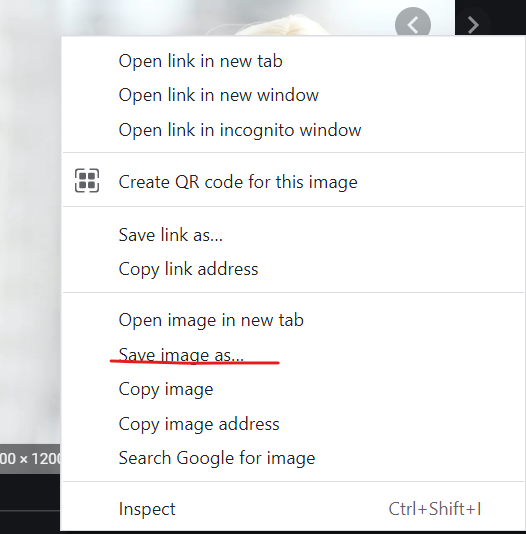Image resolution: width=526 pixels, height=534 pixels.
Task: Click the next image arrow button
Action: pos(473,25)
